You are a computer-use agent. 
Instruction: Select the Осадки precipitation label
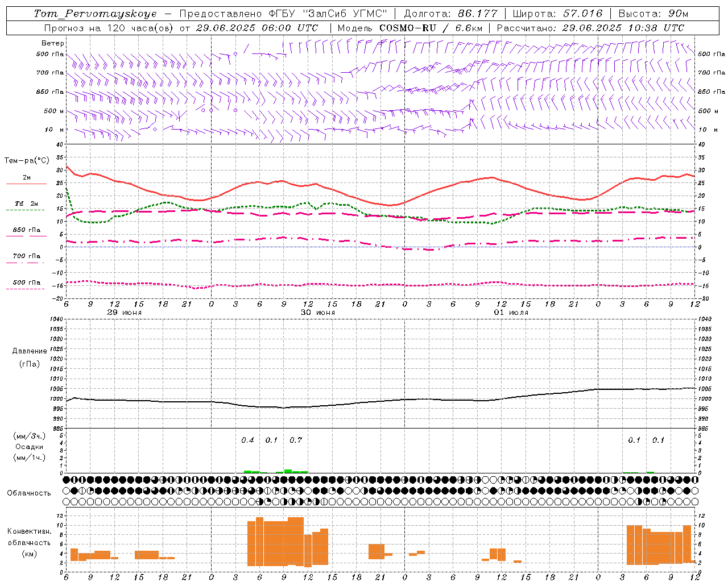point(30,447)
